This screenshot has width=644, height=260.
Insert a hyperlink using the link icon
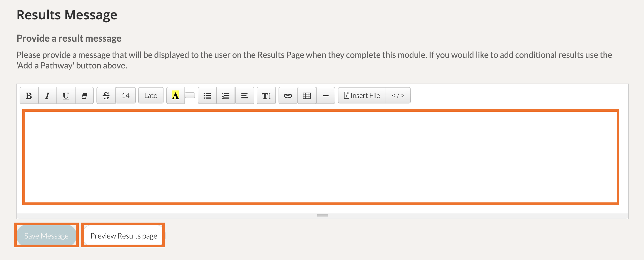point(288,96)
